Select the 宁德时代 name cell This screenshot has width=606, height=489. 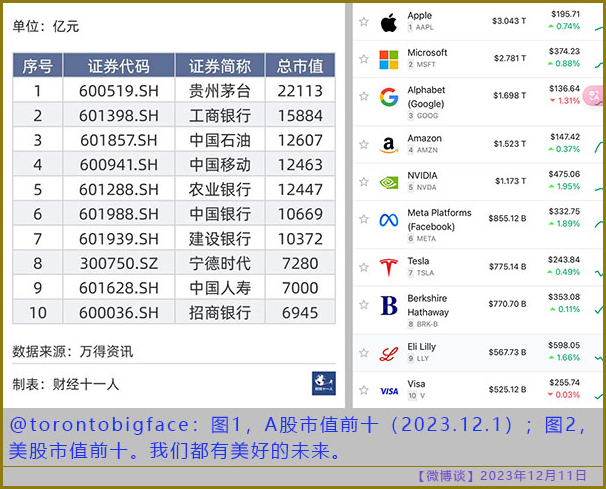(x=220, y=263)
